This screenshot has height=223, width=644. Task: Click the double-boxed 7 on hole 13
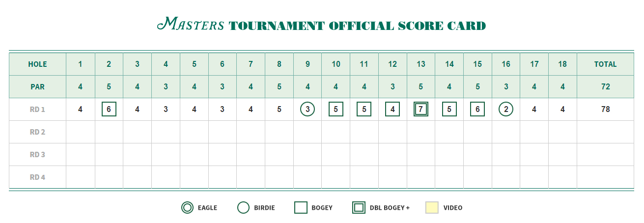[x=420, y=110]
